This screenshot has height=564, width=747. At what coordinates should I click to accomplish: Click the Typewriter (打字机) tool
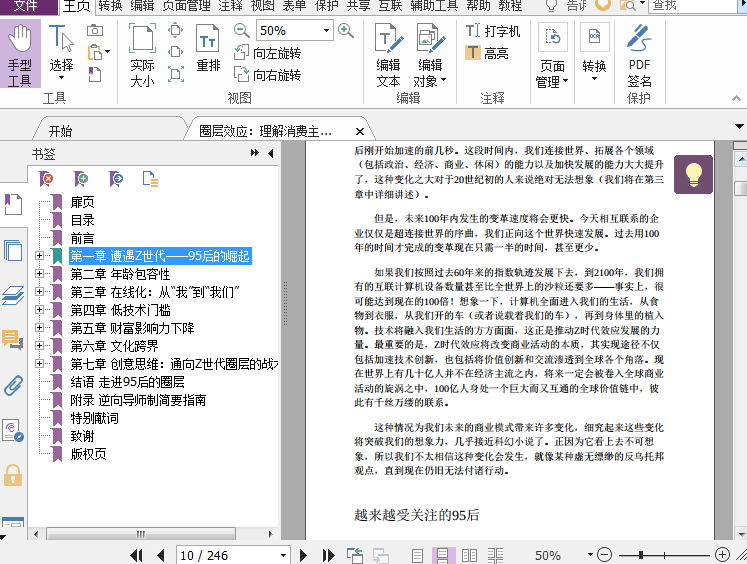493,31
